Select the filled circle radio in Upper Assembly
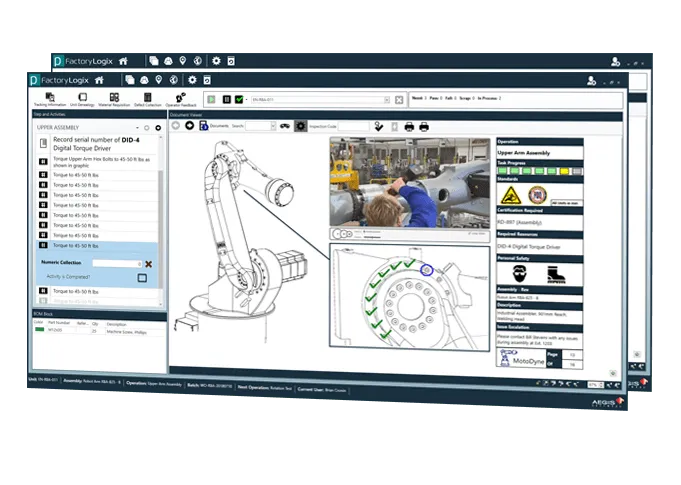This screenshot has height=485, width=681. tap(158, 128)
